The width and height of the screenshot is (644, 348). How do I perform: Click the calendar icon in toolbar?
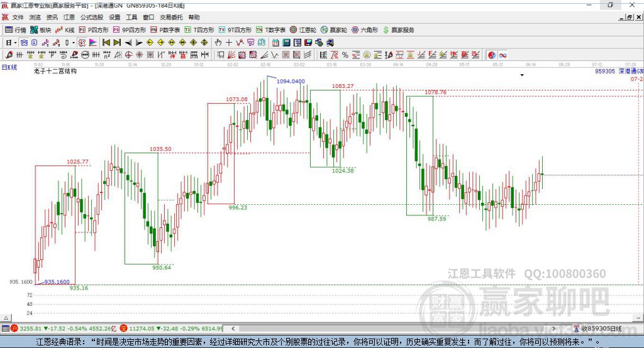tap(275, 43)
